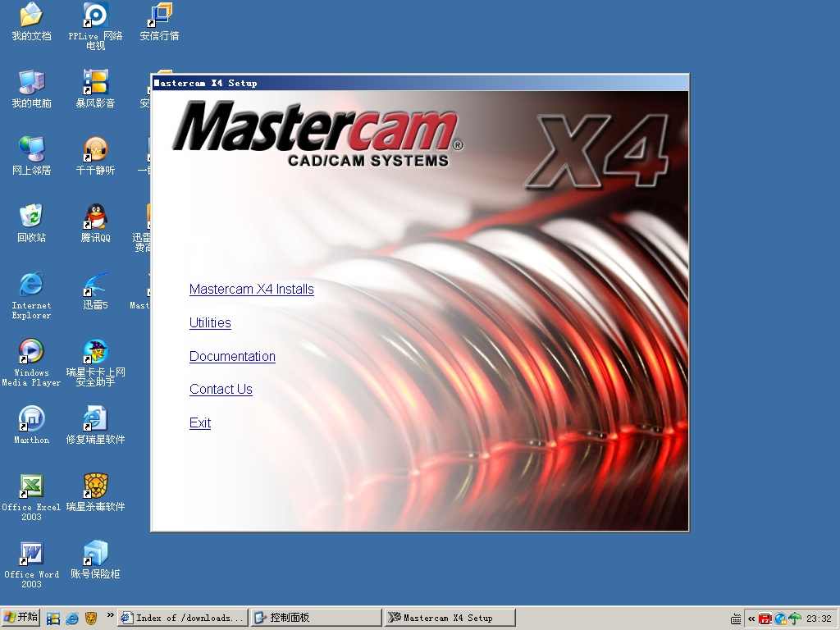This screenshot has width=840, height=630.
Task: Select 网上邻居 desktop icon
Action: click(x=31, y=156)
